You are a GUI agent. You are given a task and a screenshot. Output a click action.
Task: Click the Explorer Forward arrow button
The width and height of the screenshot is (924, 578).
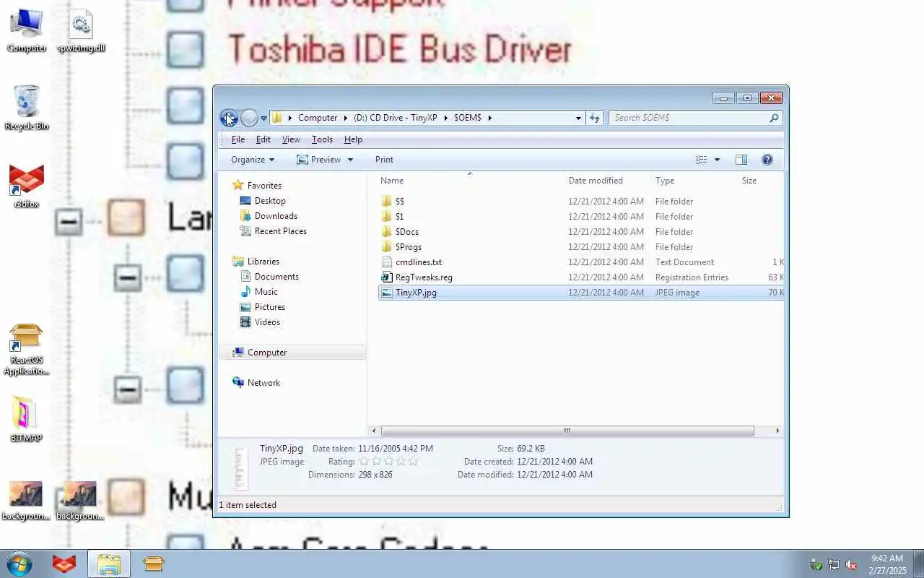(x=249, y=118)
